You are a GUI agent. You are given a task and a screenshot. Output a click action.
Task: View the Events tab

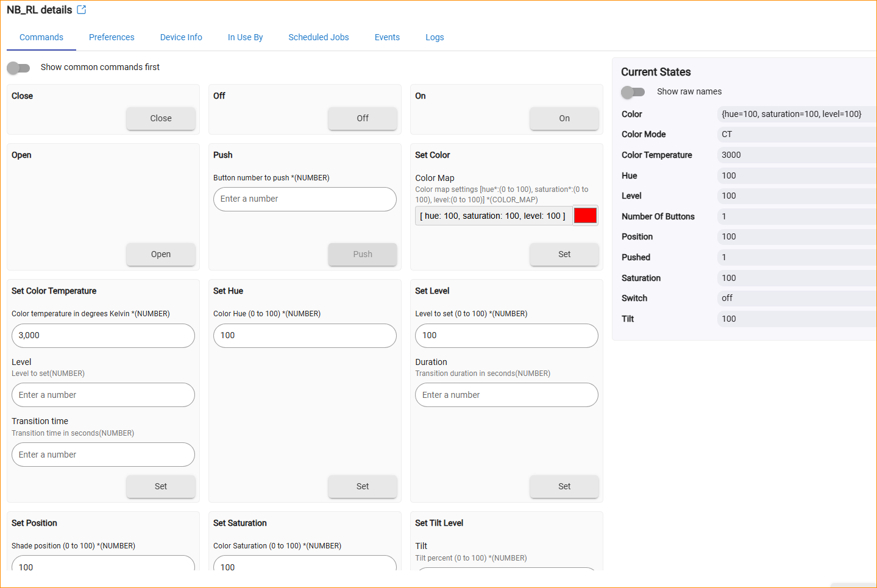pos(387,37)
